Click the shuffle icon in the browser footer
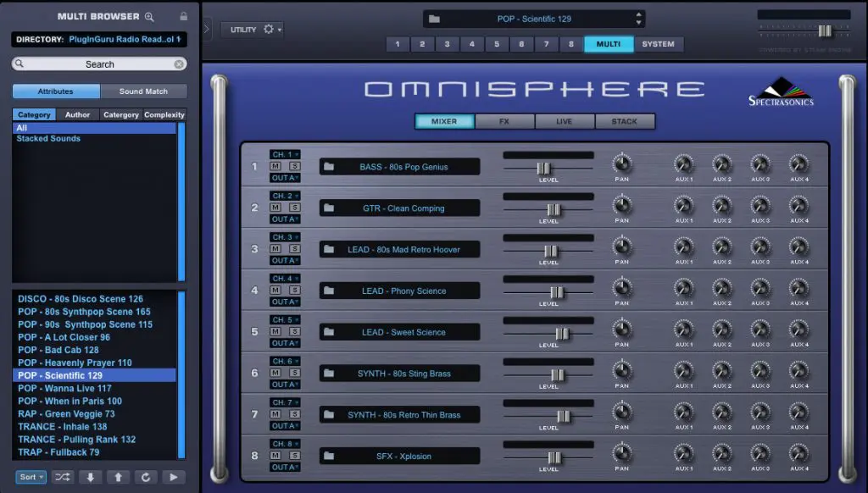Viewport: 868px width, 493px height. coord(62,477)
